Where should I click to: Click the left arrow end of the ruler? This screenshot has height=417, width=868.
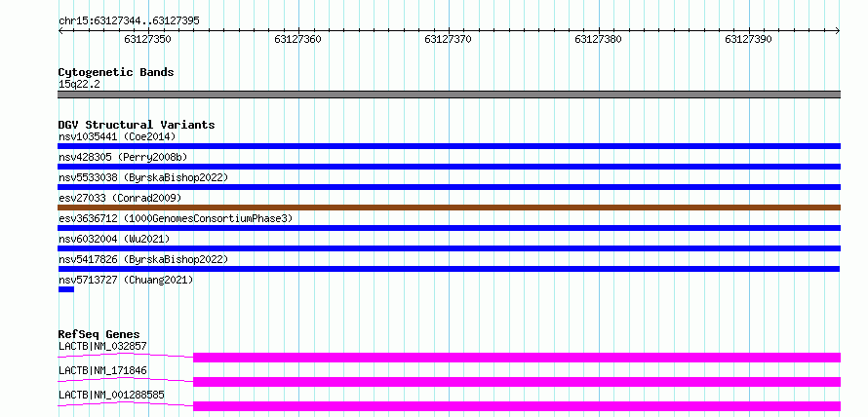[x=60, y=31]
